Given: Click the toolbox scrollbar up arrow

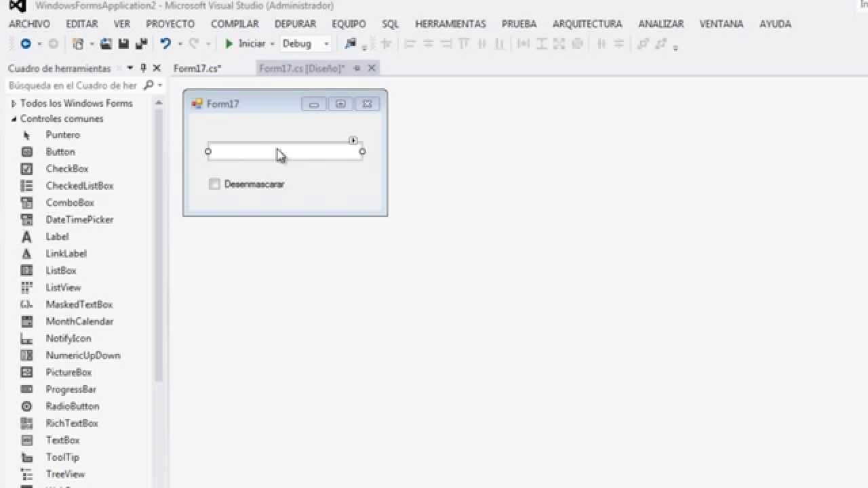Looking at the screenshot, I should coord(159,103).
